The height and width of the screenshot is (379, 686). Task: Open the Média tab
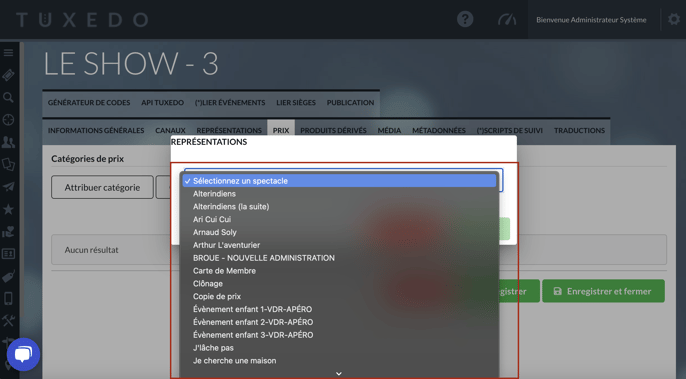(389, 130)
